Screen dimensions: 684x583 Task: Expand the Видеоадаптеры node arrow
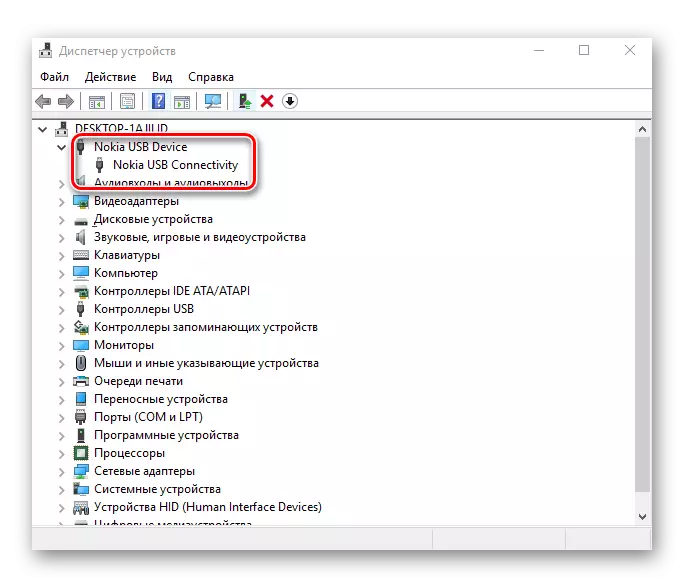pyautogui.click(x=62, y=202)
